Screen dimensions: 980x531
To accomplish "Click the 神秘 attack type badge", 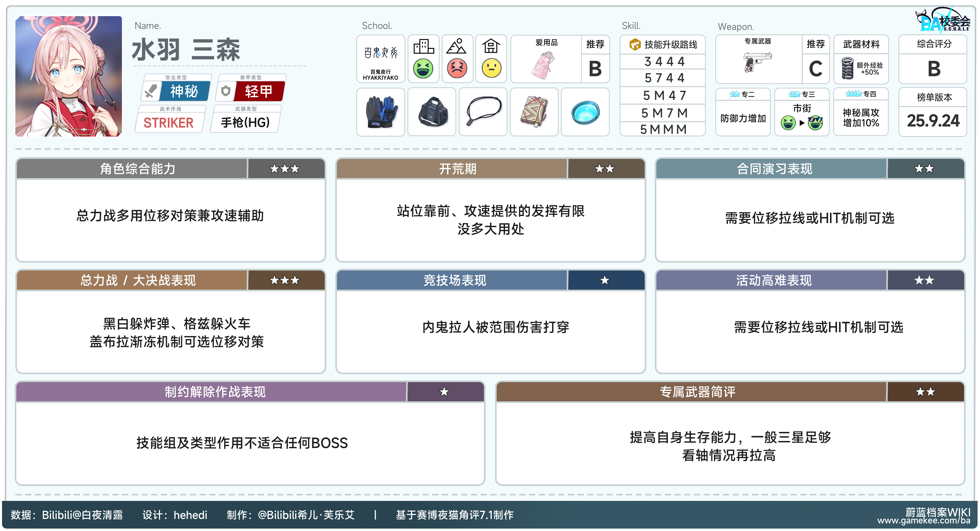I will [184, 91].
